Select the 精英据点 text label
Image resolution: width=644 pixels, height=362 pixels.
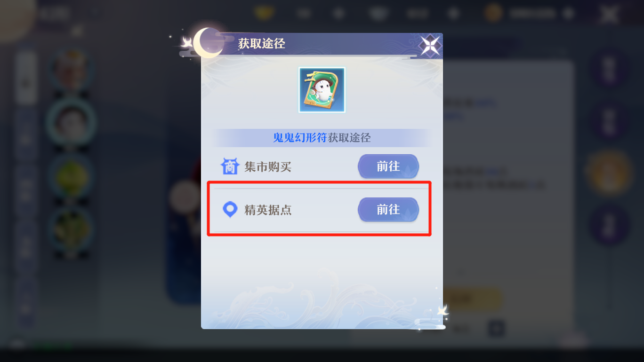click(x=268, y=210)
